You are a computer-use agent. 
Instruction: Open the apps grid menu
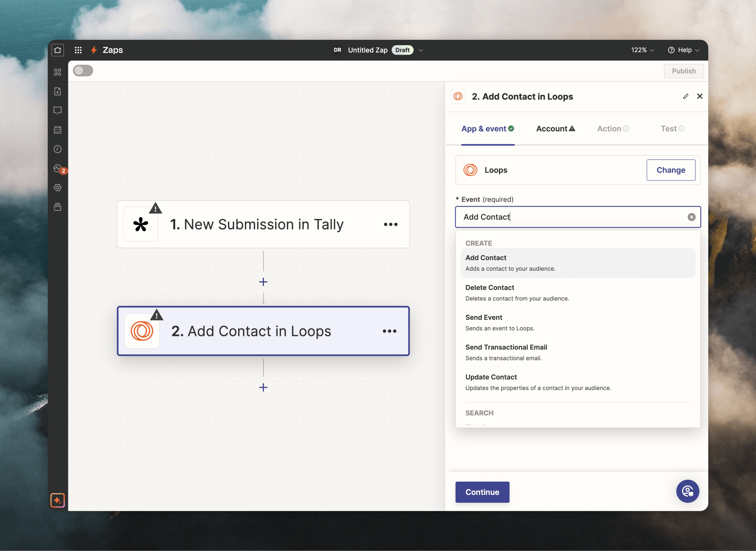pos(78,50)
